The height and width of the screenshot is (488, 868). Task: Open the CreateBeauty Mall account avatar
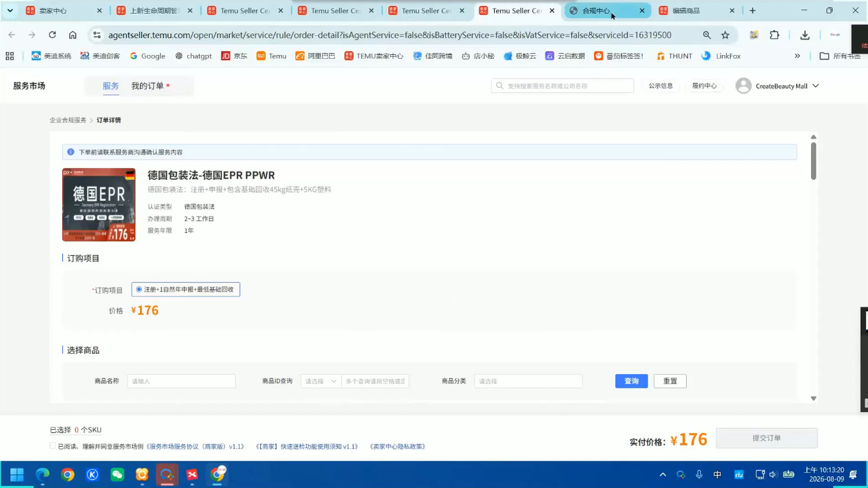click(x=743, y=86)
